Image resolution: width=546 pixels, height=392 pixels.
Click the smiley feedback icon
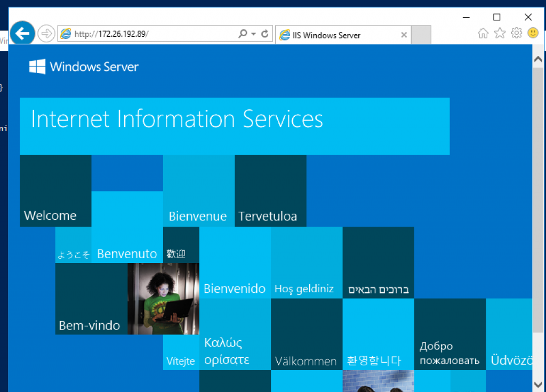click(533, 33)
